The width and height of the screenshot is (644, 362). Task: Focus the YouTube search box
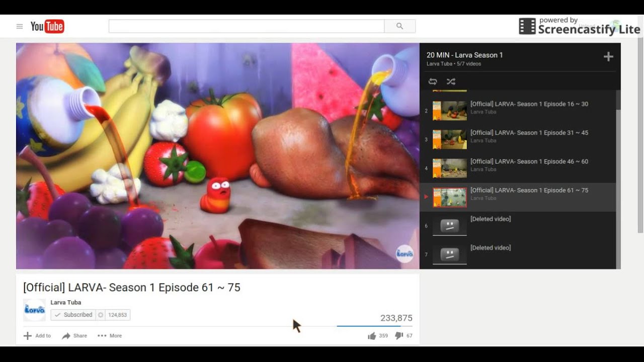(x=247, y=26)
